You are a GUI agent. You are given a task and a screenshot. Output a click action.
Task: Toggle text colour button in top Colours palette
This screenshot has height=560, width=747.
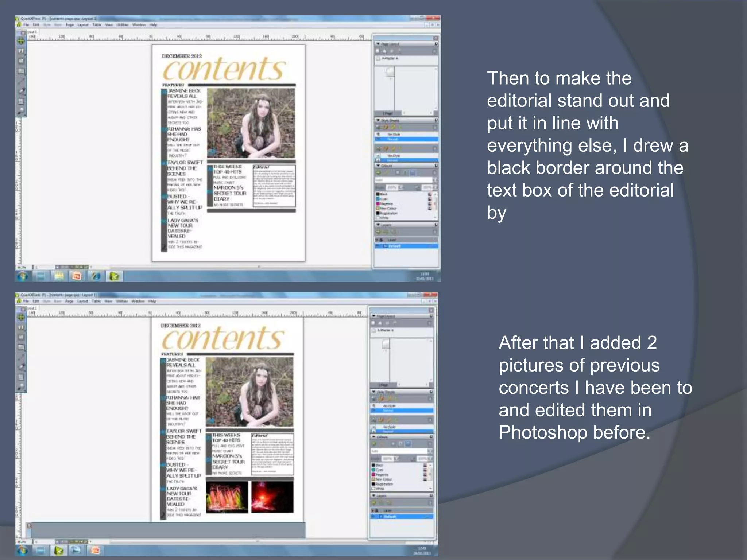click(x=405, y=172)
